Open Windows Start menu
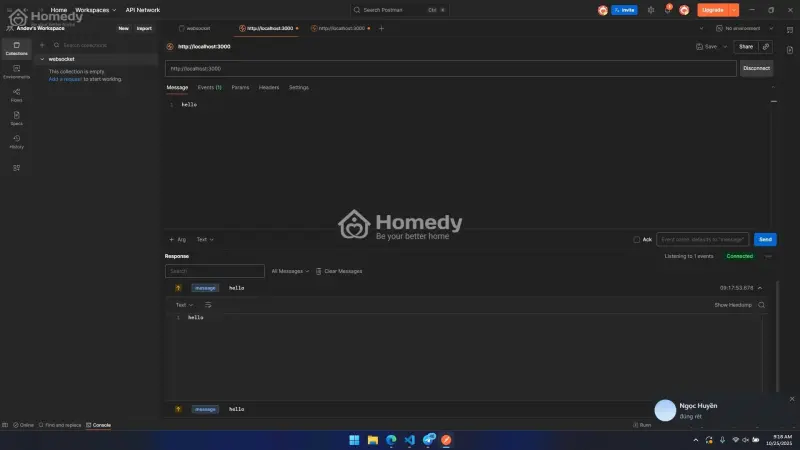800x450 pixels. pos(354,440)
